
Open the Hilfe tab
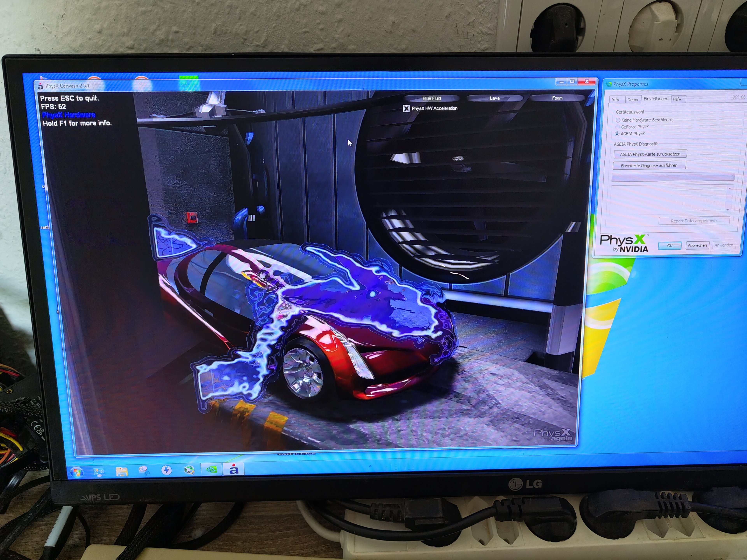tap(677, 99)
